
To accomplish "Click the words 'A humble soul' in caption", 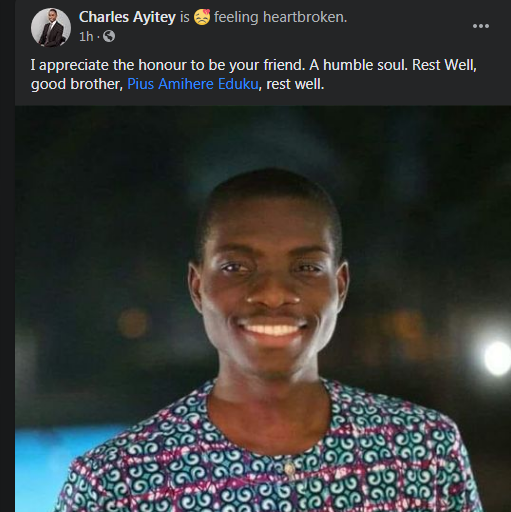I will (x=358, y=65).
